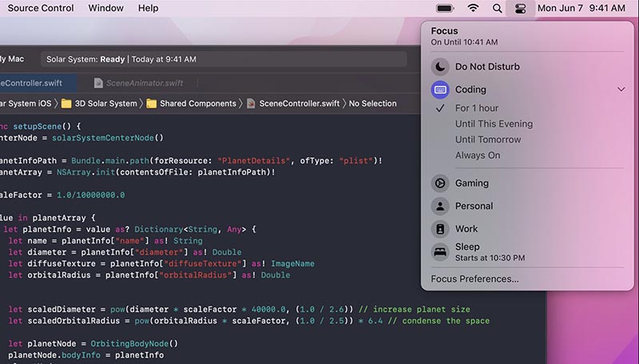The image size is (639, 364).
Task: Enable Always On for Coding focus
Action: pyautogui.click(x=478, y=156)
